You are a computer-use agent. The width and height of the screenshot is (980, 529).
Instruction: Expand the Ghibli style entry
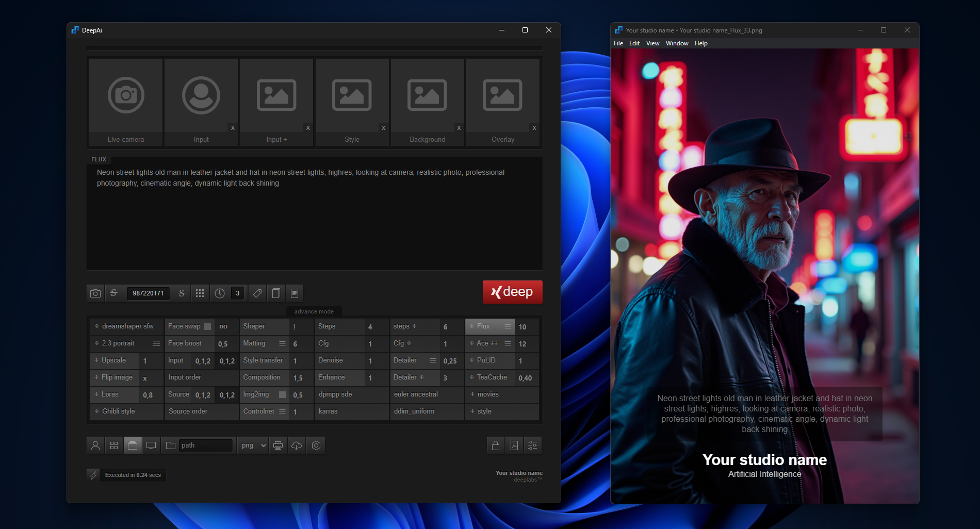click(x=126, y=411)
